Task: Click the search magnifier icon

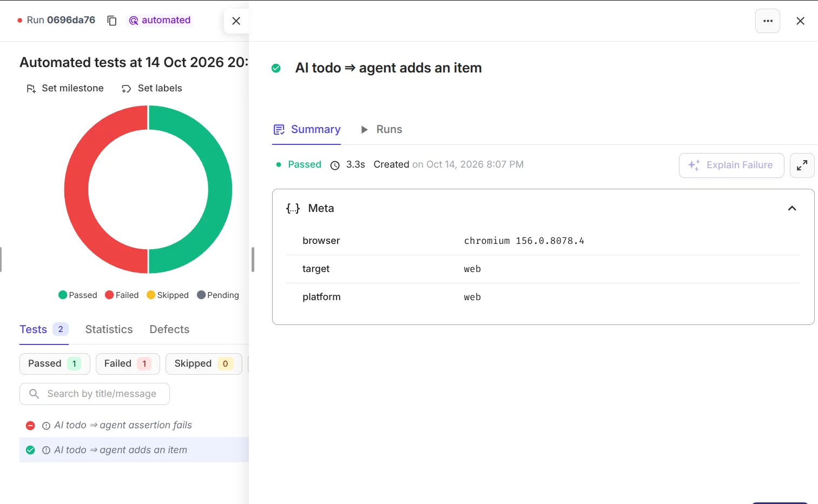Action: click(34, 394)
